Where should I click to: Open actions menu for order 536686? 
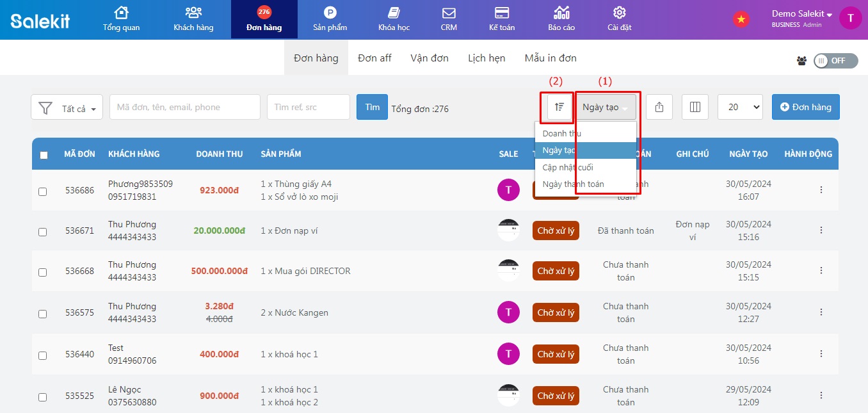click(x=821, y=190)
